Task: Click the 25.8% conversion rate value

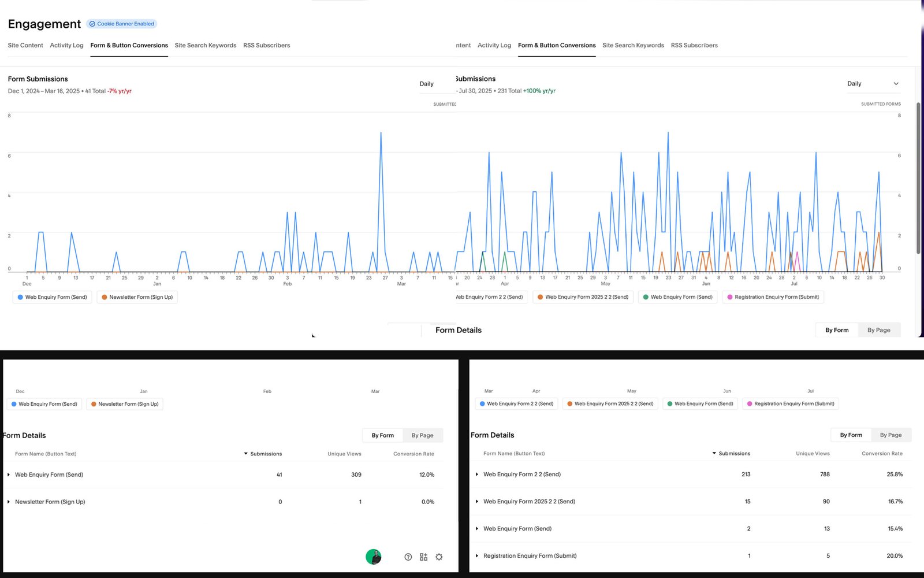Action: pos(895,474)
